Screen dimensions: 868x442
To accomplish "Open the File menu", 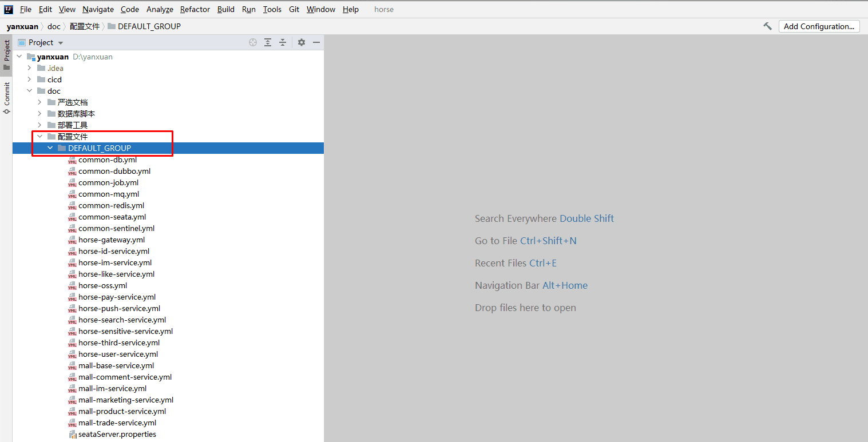I will point(26,9).
